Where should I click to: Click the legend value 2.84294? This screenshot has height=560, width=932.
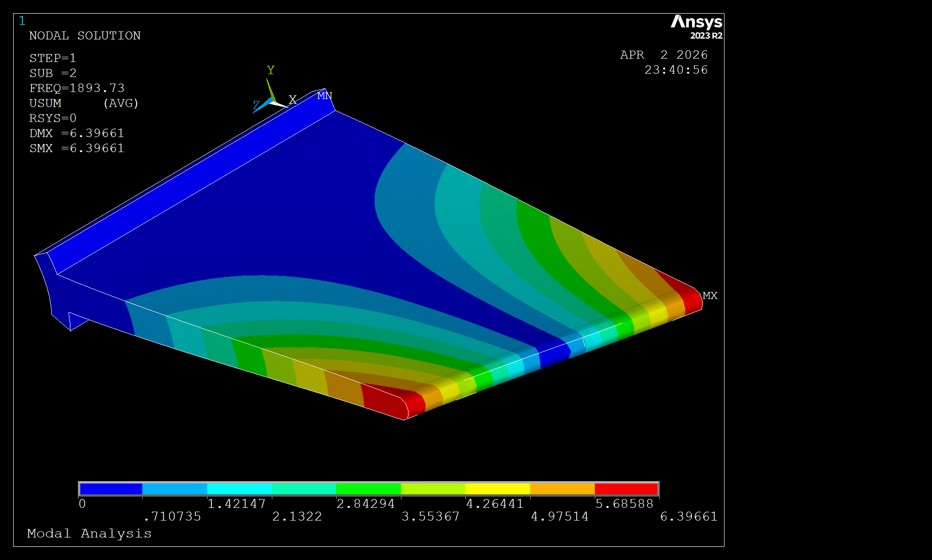365,504
